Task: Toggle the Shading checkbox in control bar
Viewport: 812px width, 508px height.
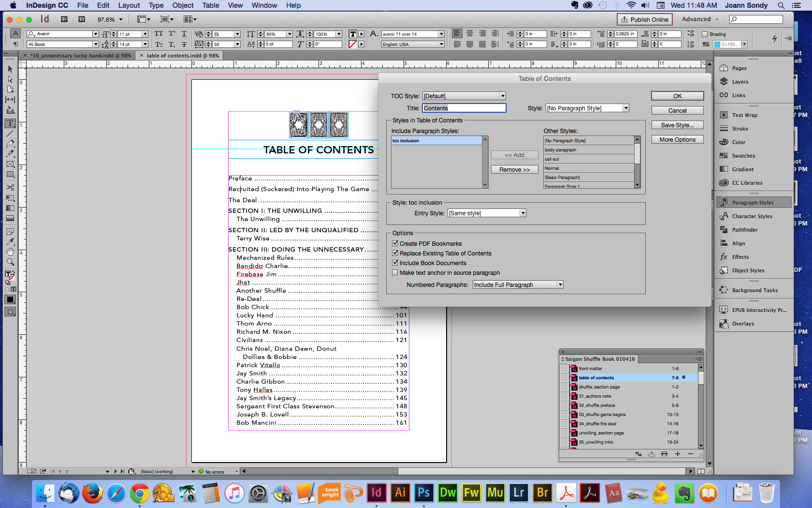Action: pyautogui.click(x=705, y=34)
